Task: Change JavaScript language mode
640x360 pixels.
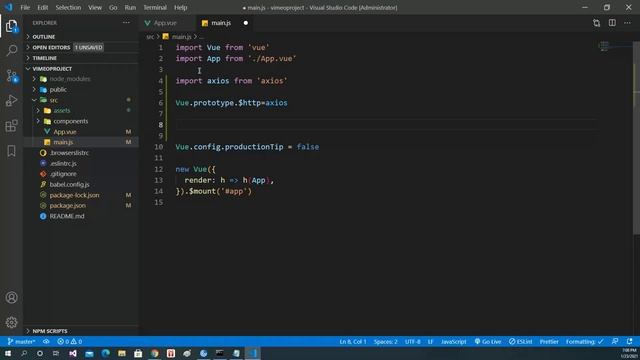Action: click(x=453, y=341)
